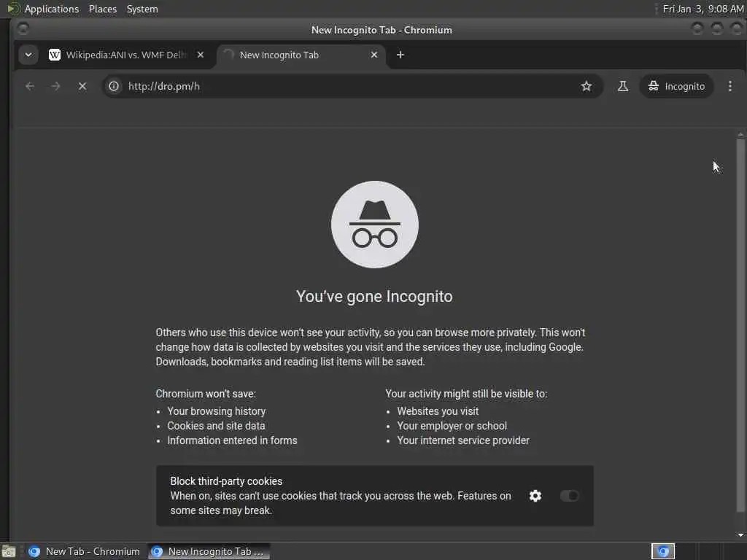Open Chrome Labs flask icon

623,86
